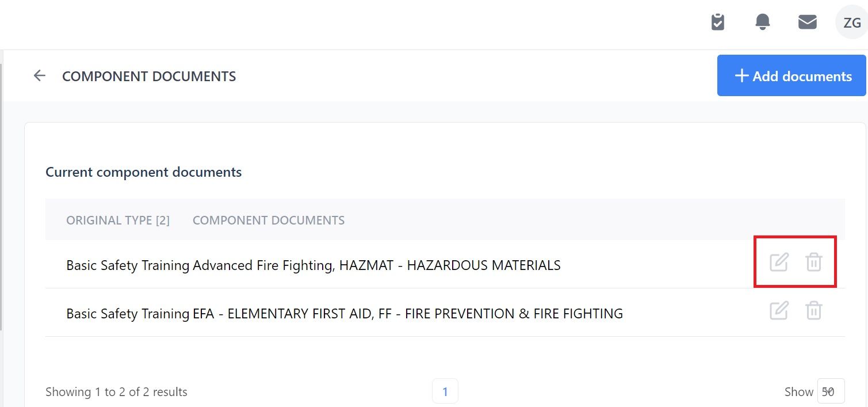
Task: Open the clipboard checklist icon
Action: point(718,22)
